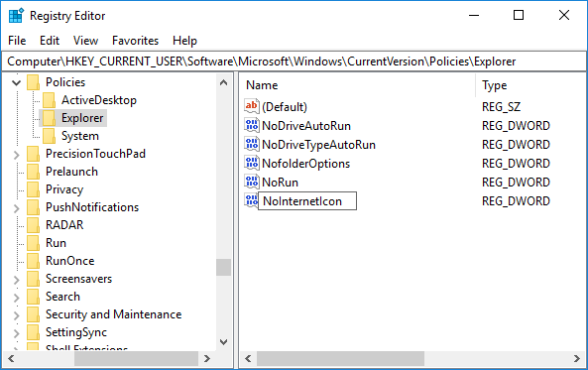The width and height of the screenshot is (588, 370).
Task: Click the DWORD icon beside NoRun
Action: coord(252,182)
